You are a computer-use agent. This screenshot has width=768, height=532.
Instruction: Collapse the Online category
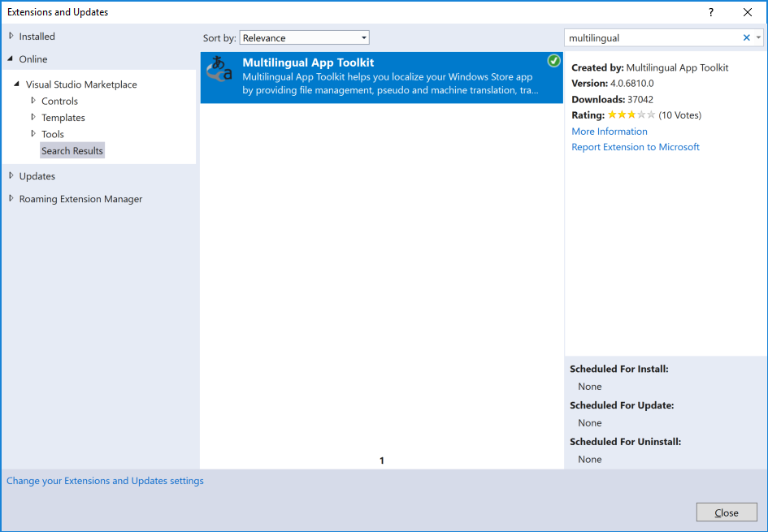[11, 59]
